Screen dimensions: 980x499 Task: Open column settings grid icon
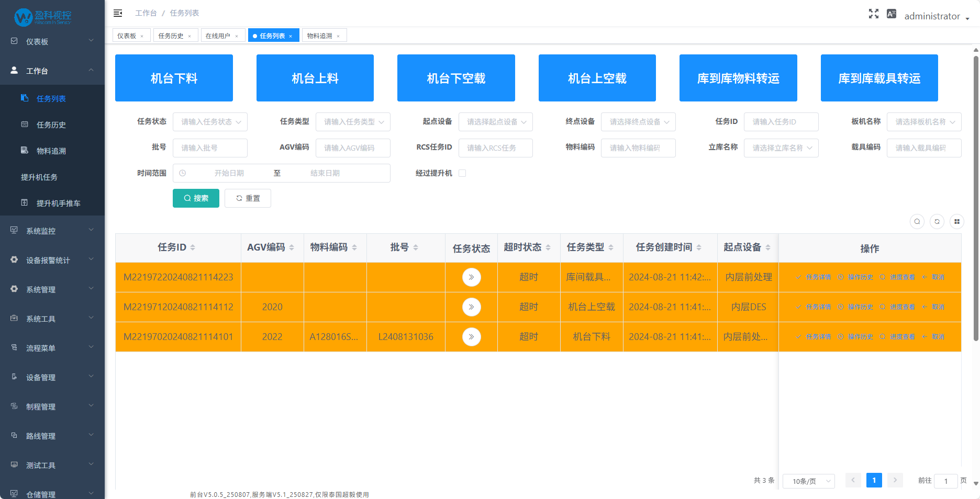point(957,222)
